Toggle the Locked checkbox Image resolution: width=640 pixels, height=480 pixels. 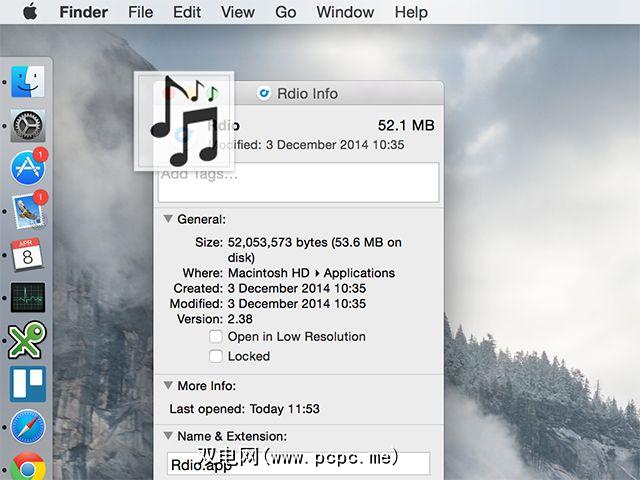coord(216,356)
